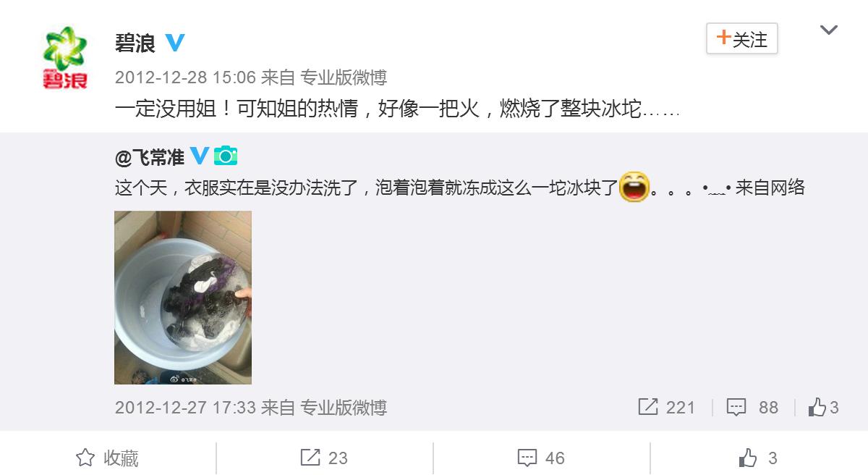Enlarge the frozen laundry bucket photo
This screenshot has width=868, height=475.
[x=183, y=298]
